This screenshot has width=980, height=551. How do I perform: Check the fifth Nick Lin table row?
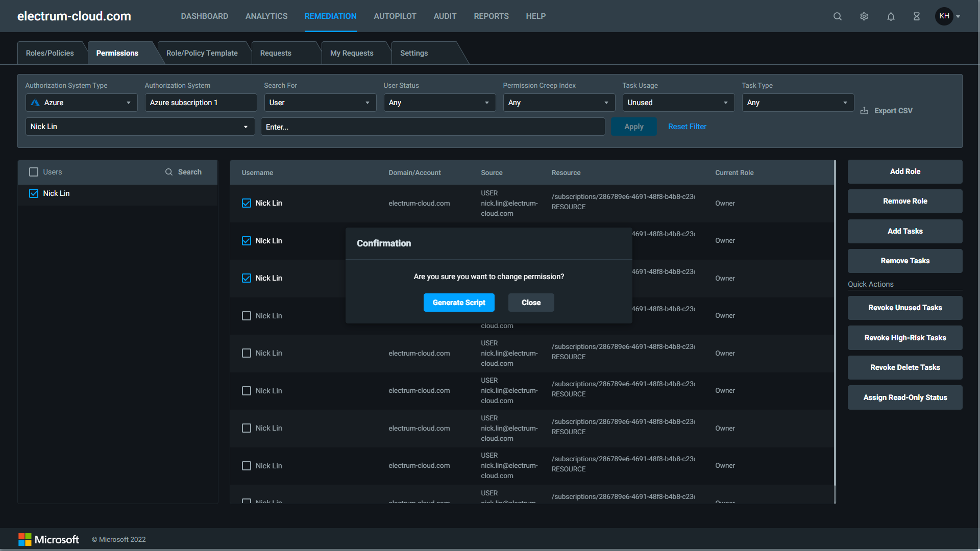247,353
